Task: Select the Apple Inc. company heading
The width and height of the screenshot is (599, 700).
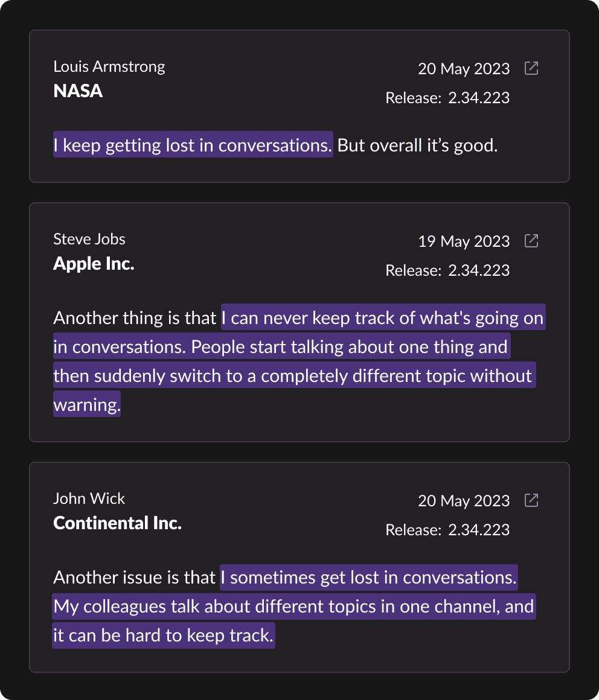Action: pyautogui.click(x=94, y=264)
